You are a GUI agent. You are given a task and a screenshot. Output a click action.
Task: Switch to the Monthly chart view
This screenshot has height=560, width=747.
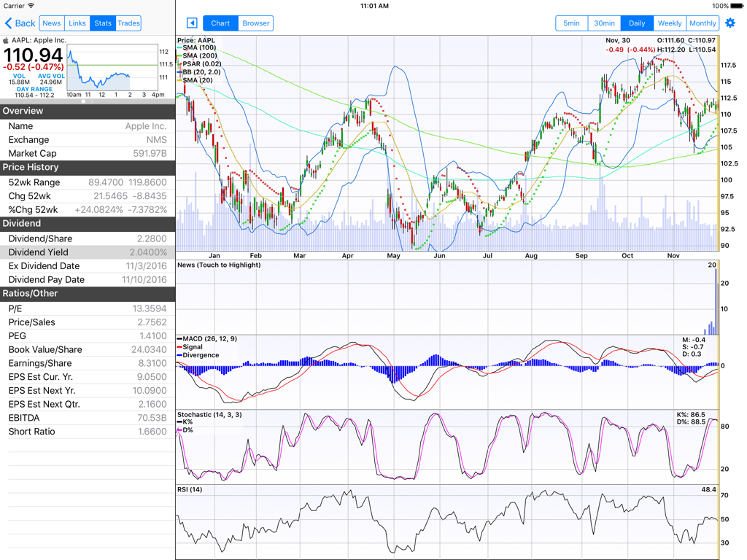[702, 23]
